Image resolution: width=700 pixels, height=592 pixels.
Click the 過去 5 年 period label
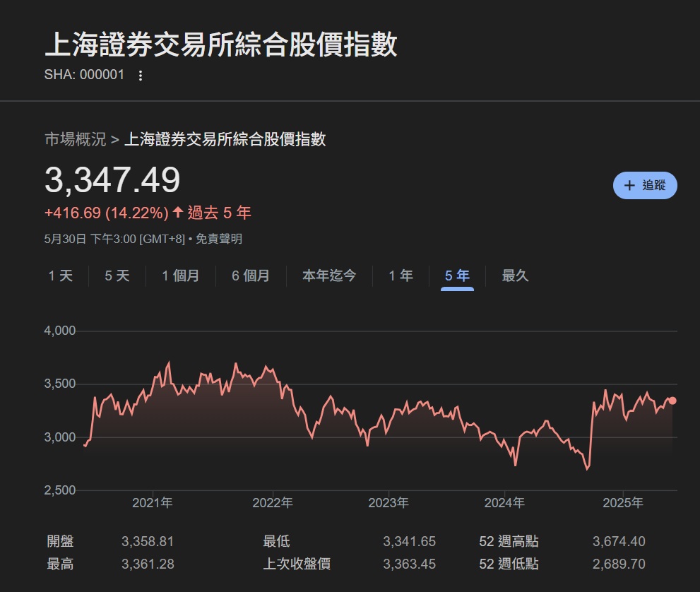coord(219,213)
